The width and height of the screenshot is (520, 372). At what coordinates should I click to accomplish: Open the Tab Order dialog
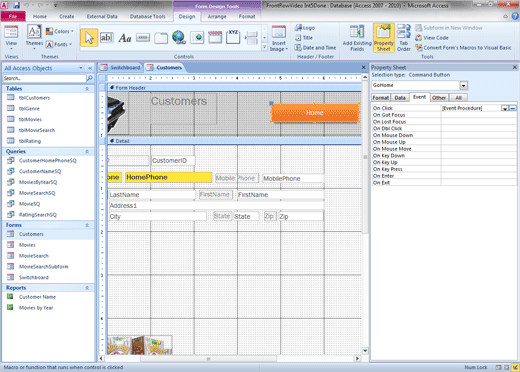[404, 38]
